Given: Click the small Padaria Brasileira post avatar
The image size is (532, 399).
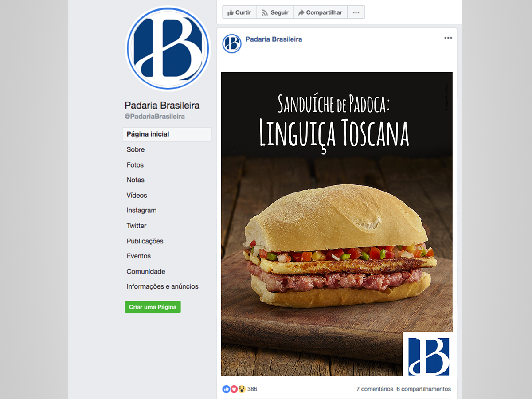Looking at the screenshot, I should (x=232, y=43).
